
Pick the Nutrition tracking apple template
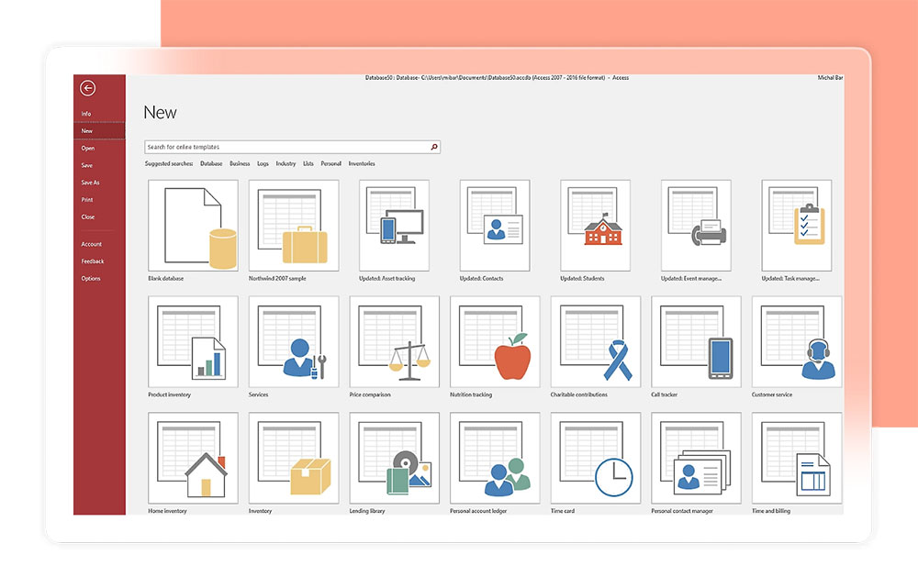(494, 341)
